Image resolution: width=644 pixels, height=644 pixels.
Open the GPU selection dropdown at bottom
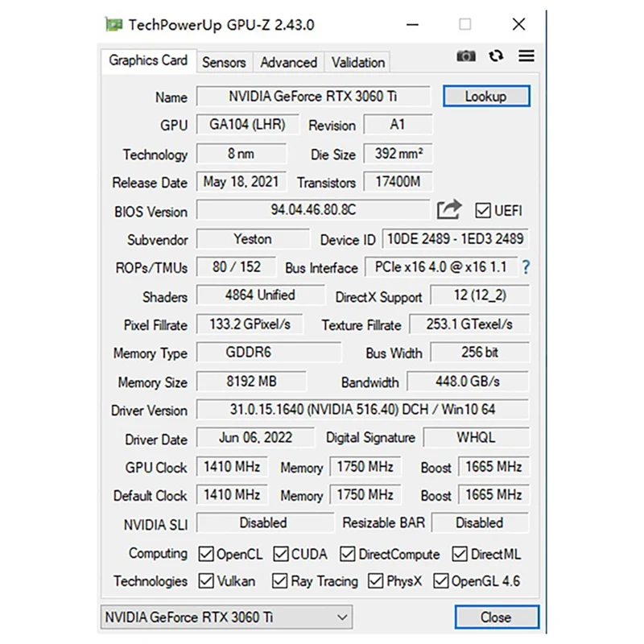(226, 617)
